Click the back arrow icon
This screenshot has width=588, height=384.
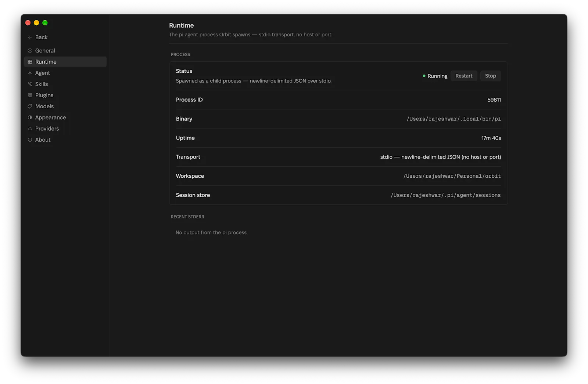30,37
